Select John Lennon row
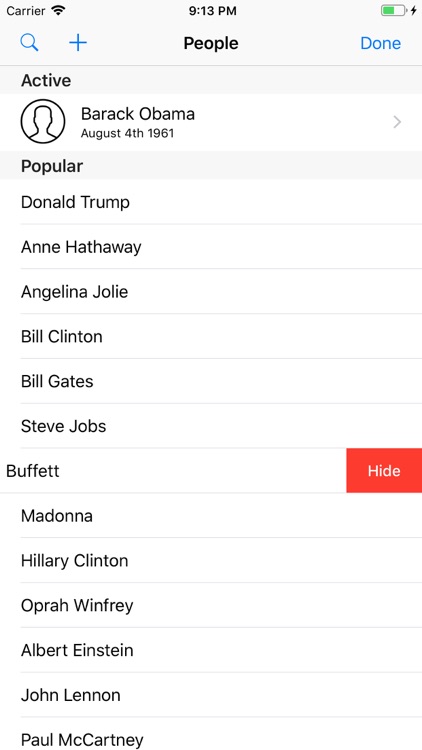The image size is (422, 750). coord(211,695)
